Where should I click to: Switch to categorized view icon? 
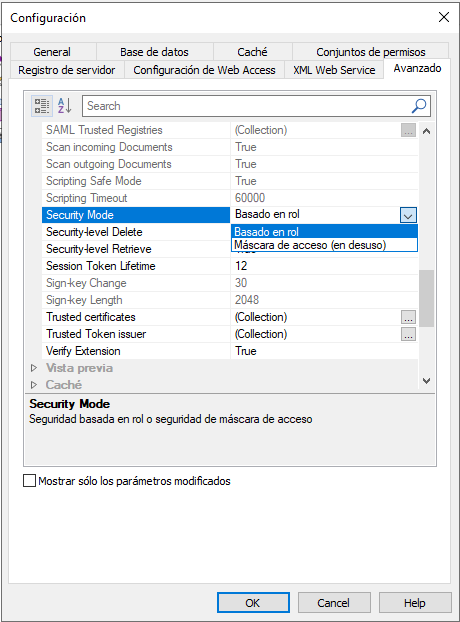coord(42,106)
